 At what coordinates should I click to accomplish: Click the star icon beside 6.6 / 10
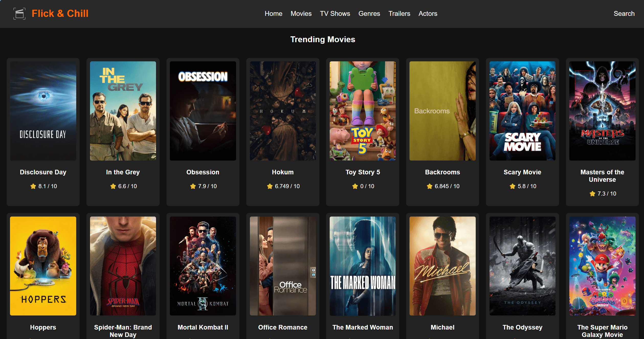point(113,186)
